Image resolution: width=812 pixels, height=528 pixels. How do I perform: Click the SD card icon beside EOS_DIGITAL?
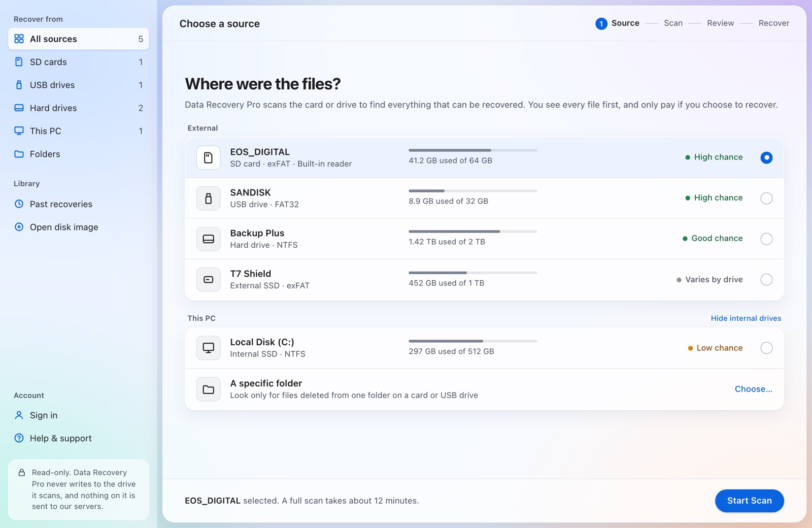click(208, 157)
